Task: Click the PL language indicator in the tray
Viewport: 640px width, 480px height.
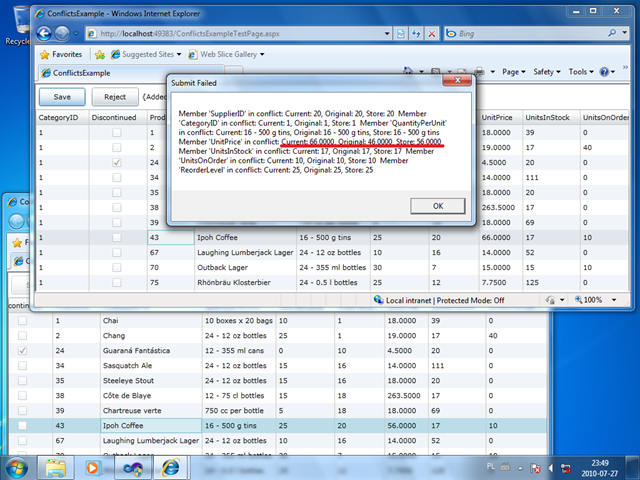Action: (491, 467)
